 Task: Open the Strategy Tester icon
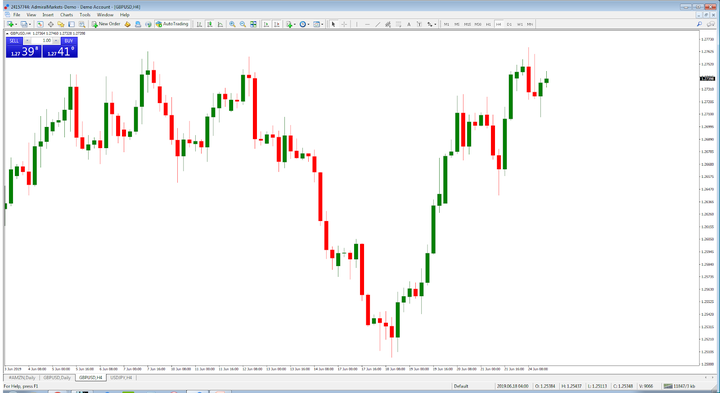tap(82, 24)
